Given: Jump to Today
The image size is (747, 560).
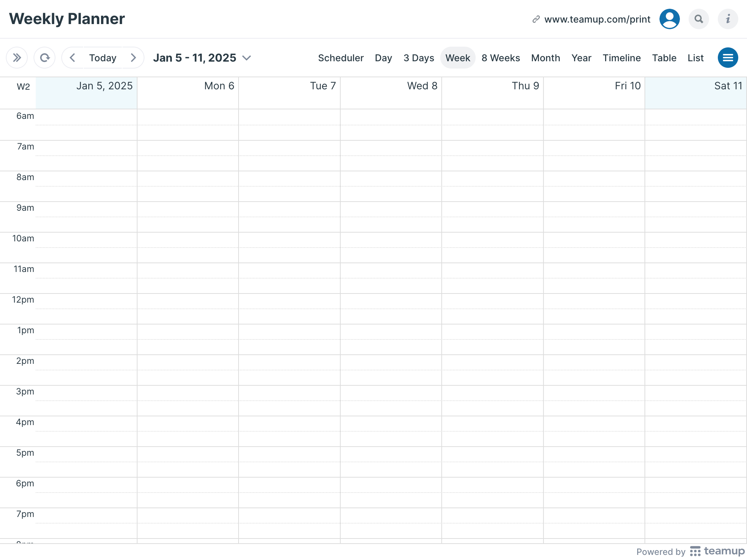Looking at the screenshot, I should 103,58.
